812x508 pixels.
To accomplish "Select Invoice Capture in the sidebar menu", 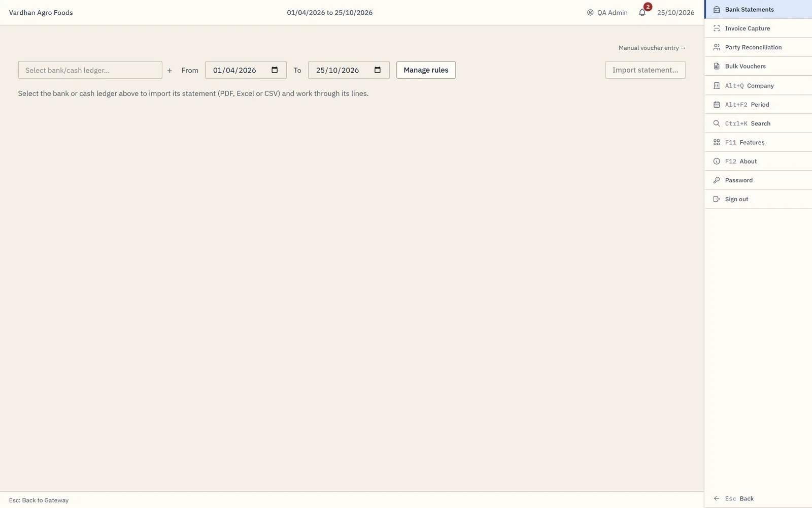I will click(758, 28).
